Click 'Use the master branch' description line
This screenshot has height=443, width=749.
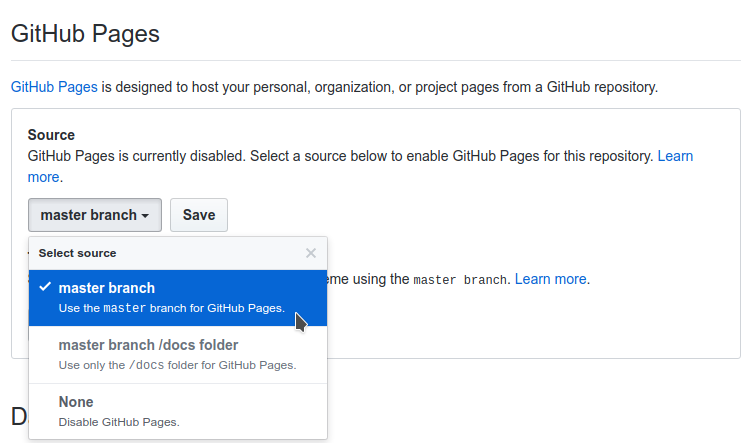pos(171,308)
